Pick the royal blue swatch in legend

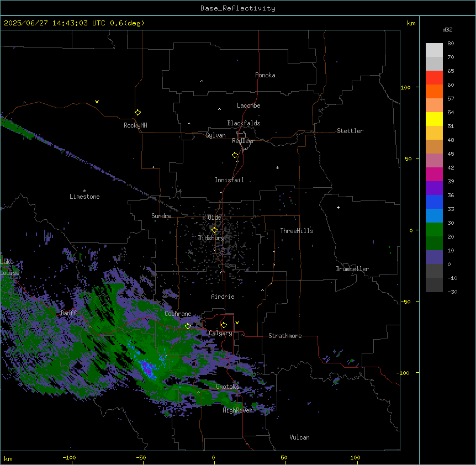[x=434, y=202]
